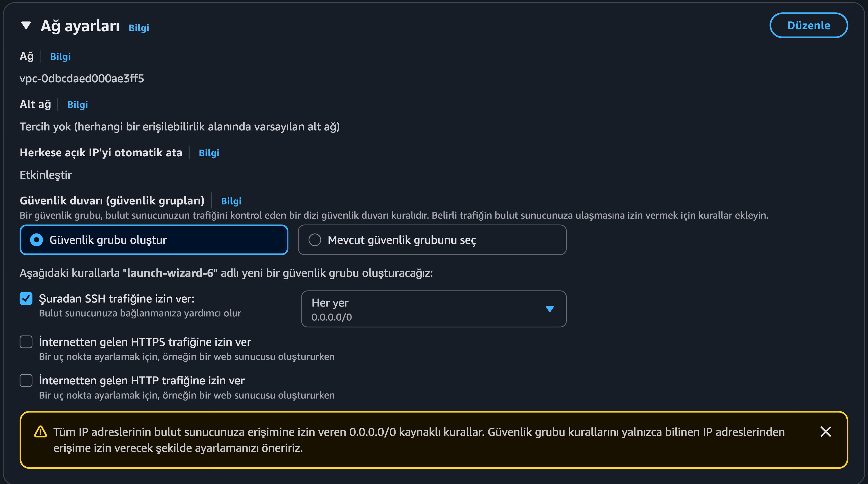
Task: Enable İnternetten gelen HTTPS trafiğine izin ver
Action: [x=26, y=342]
